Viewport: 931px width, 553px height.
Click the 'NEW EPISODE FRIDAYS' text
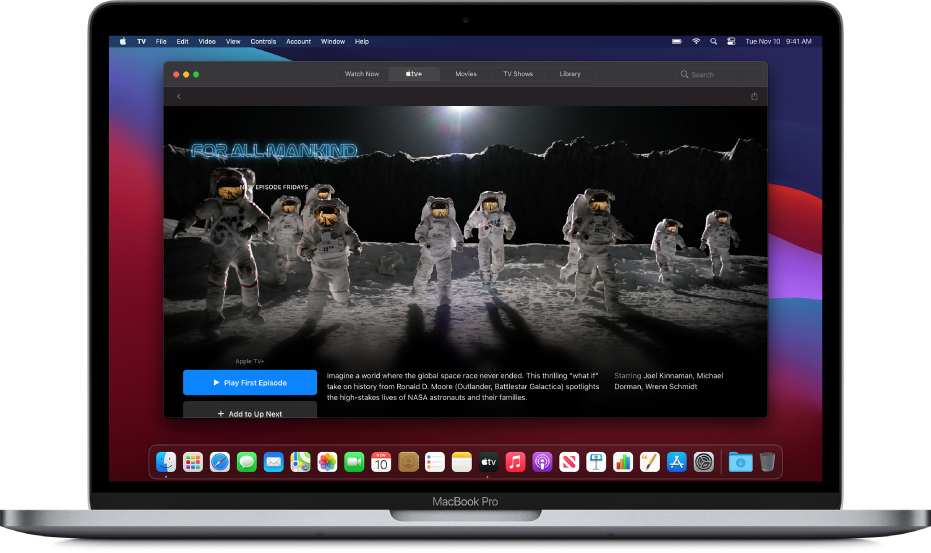click(x=274, y=187)
